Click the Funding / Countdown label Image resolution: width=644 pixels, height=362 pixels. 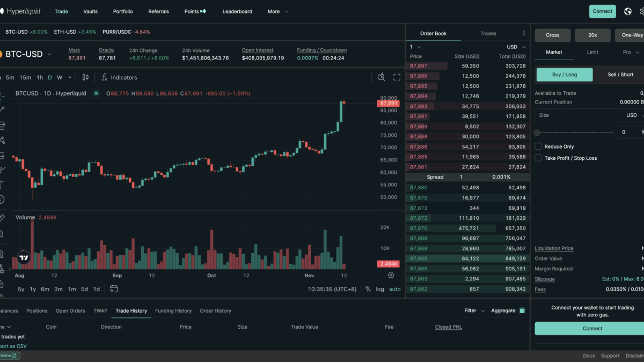tap(322, 50)
